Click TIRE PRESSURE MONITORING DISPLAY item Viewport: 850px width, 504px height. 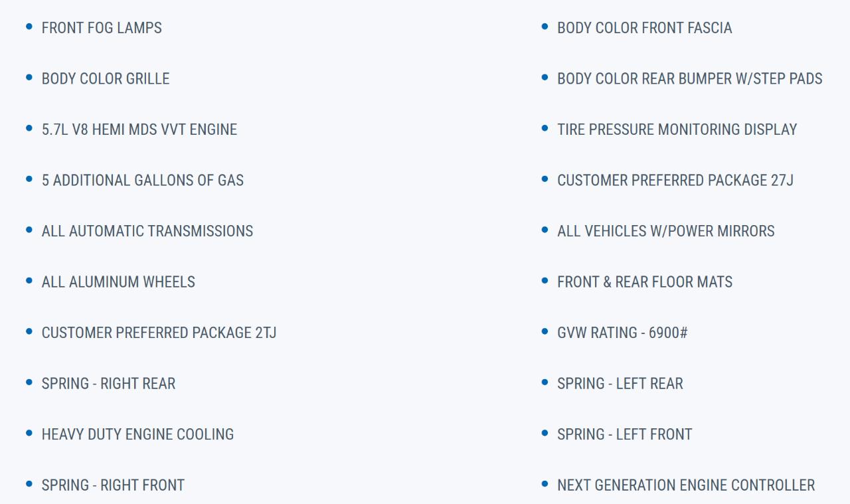point(677,129)
